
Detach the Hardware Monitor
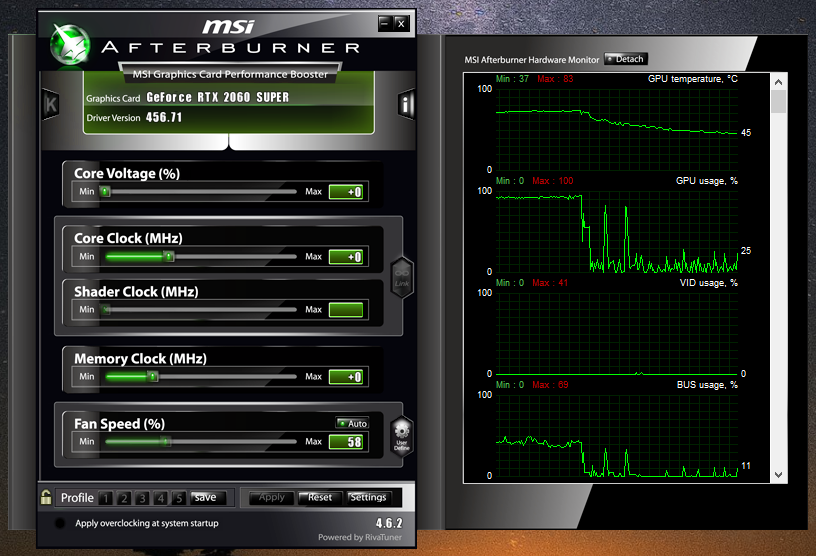click(626, 59)
